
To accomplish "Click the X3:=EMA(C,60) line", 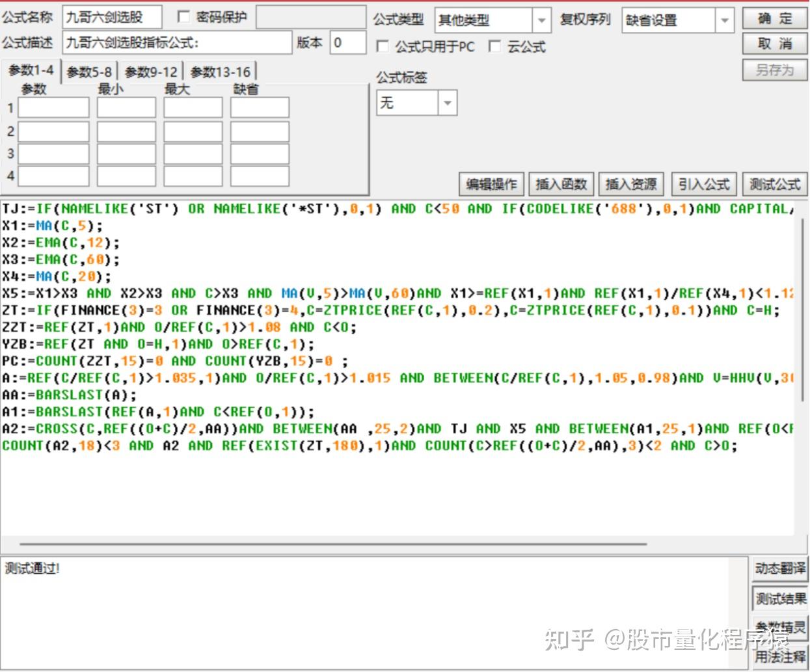I will (61, 260).
